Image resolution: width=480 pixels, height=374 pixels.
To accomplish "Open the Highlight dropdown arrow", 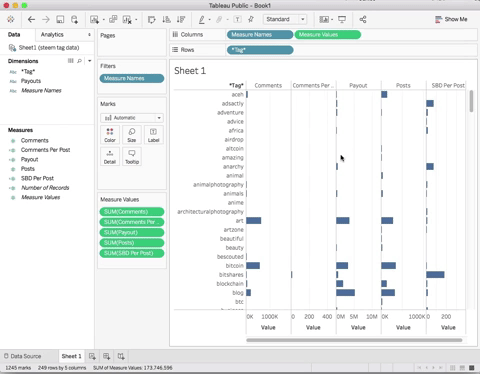I will pos(209,20).
